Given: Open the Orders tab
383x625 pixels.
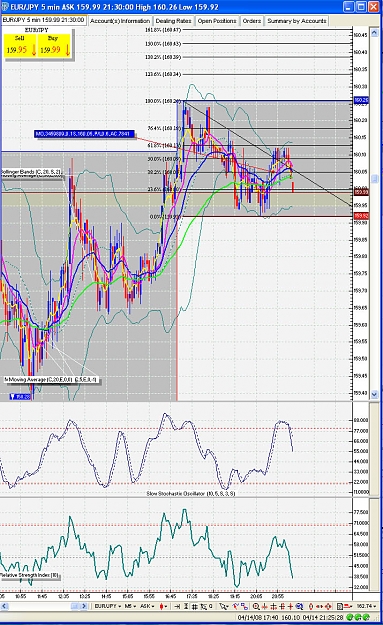Looking at the screenshot, I should point(251,21).
